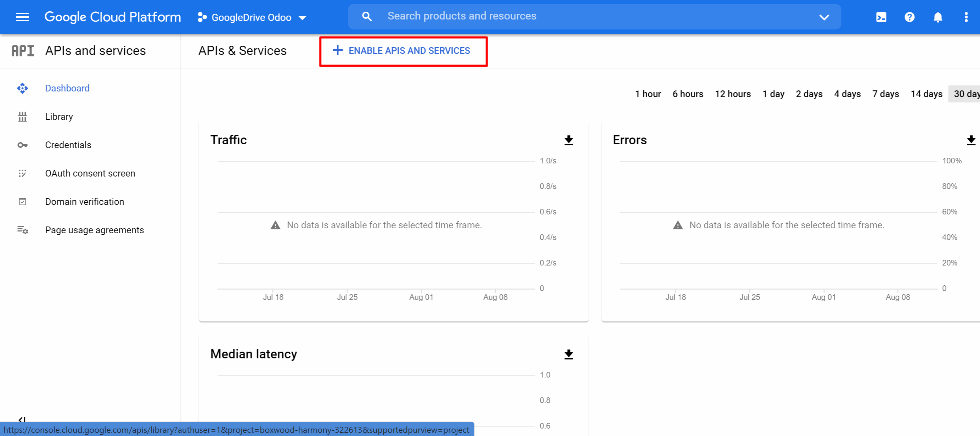980x436 pixels.
Task: Open the GoogleDrive Odoo project selector
Action: (x=252, y=17)
